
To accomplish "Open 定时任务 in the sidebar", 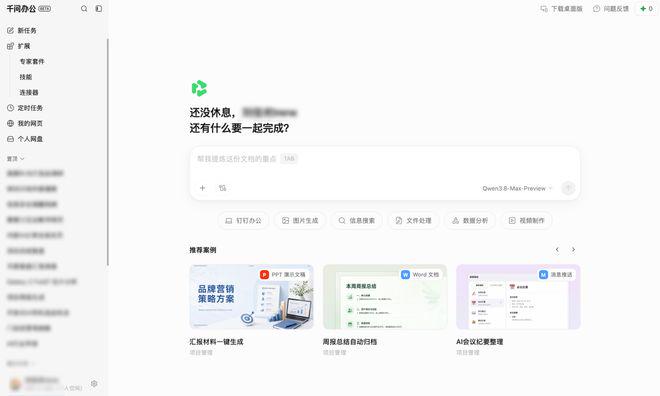I will click(x=25, y=108).
